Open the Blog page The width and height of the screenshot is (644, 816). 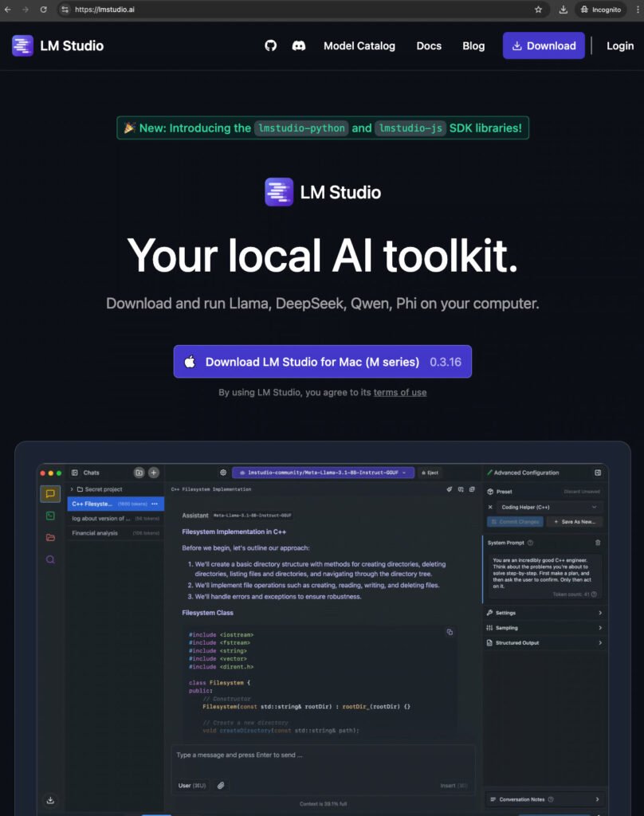pyautogui.click(x=473, y=45)
